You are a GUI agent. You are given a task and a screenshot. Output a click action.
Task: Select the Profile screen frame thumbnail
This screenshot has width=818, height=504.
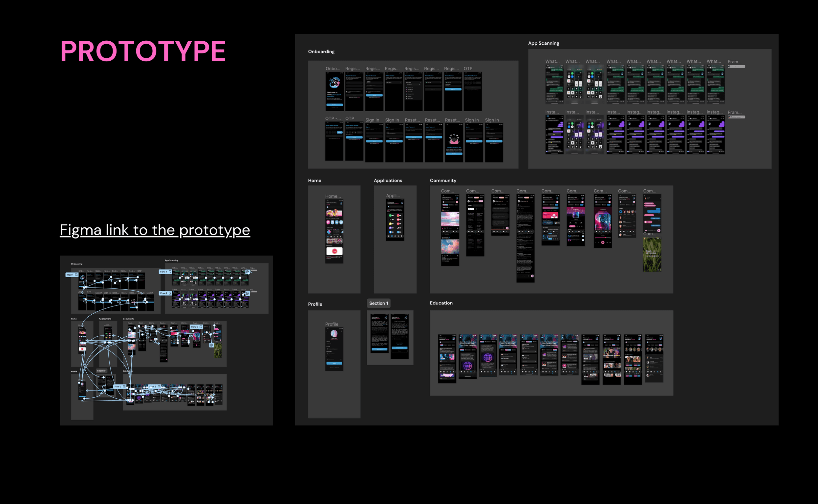pos(334,349)
